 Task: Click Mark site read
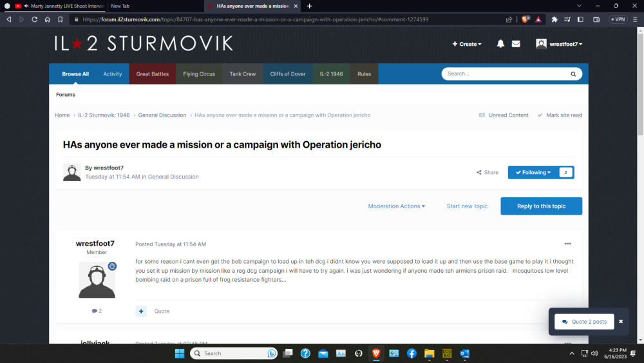click(560, 115)
